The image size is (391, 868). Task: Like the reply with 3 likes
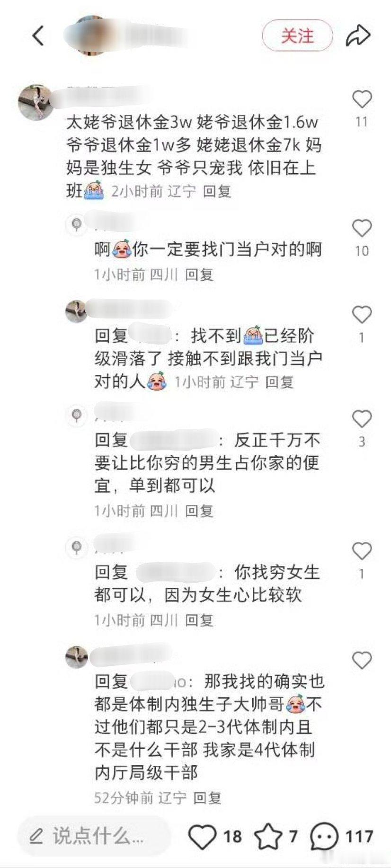[362, 419]
